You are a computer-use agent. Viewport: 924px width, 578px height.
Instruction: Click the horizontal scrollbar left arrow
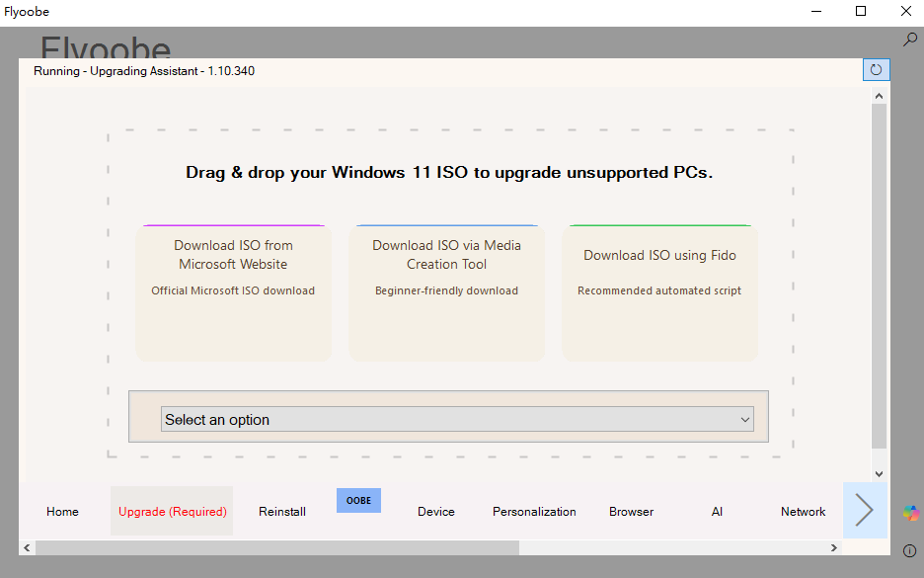pos(27,548)
